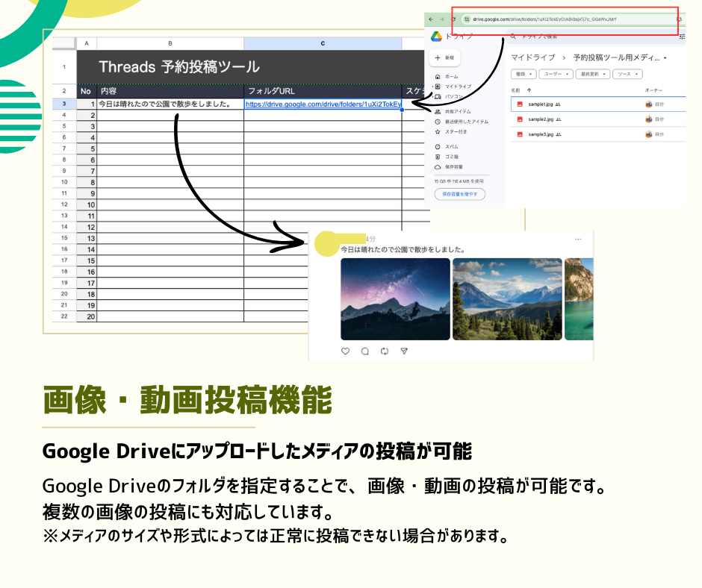Screen dimensions: 702x588
Task: Expand the ユーザー filter dropdown
Action: coord(556,74)
